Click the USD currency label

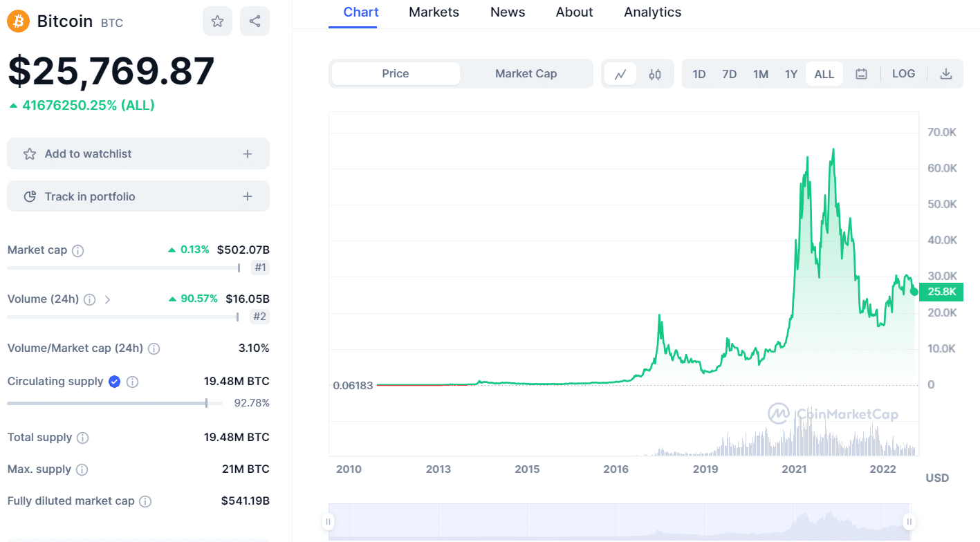937,478
